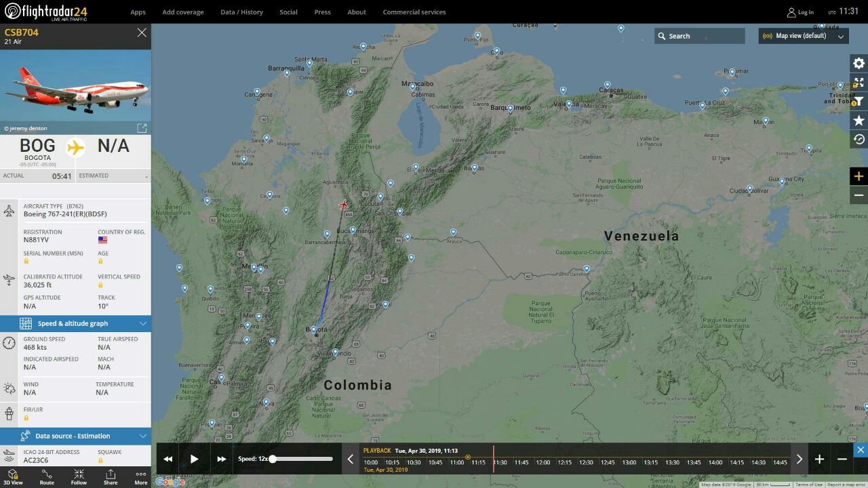Viewport: 868px width, 488px height.
Task: Open the Social menu
Action: point(289,12)
